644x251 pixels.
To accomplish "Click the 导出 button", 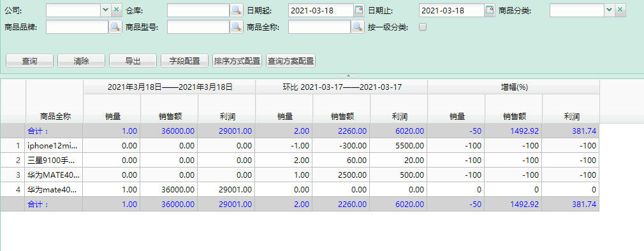I will click(x=133, y=61).
